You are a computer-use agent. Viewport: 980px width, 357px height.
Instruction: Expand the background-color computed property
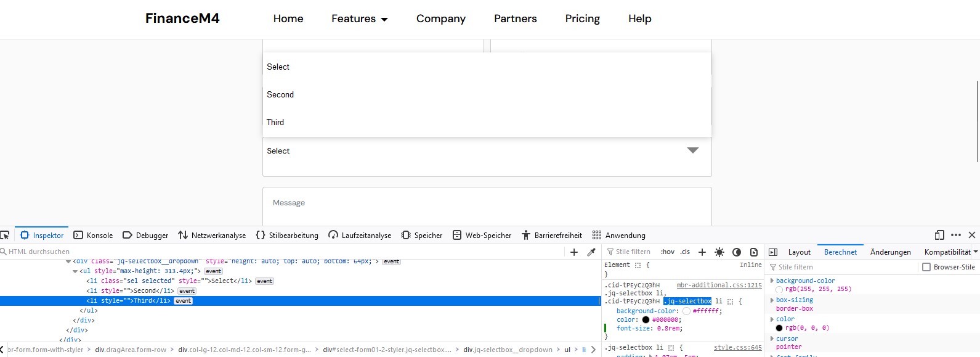coord(772,281)
